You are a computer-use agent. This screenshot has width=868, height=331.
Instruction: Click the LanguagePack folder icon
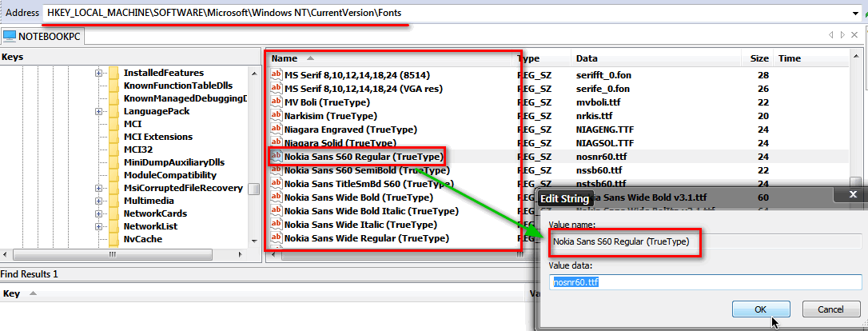[114, 111]
